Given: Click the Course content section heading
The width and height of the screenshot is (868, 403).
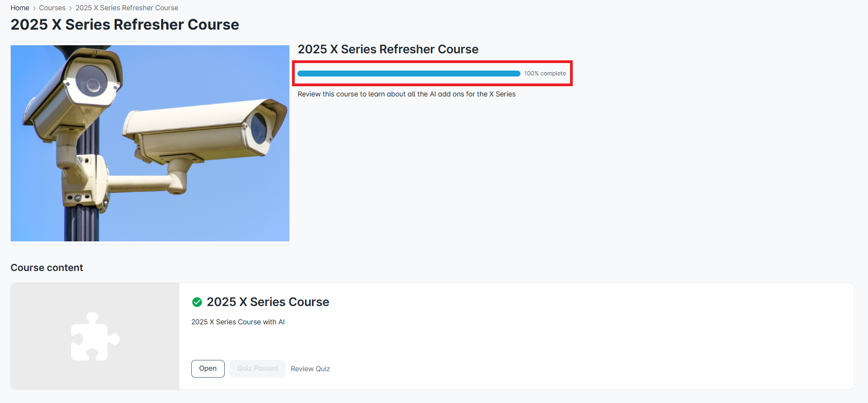Looking at the screenshot, I should [47, 268].
